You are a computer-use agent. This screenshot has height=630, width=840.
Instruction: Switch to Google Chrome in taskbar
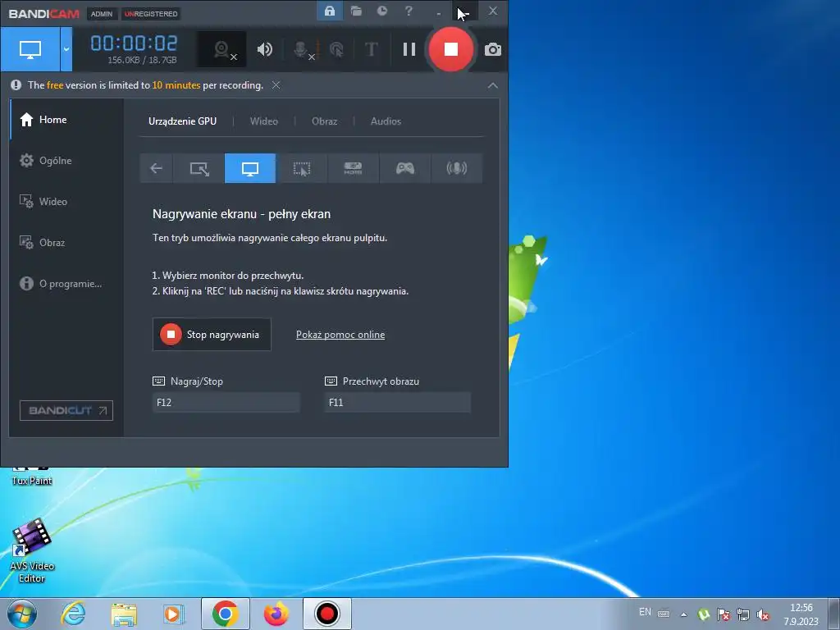(x=226, y=614)
